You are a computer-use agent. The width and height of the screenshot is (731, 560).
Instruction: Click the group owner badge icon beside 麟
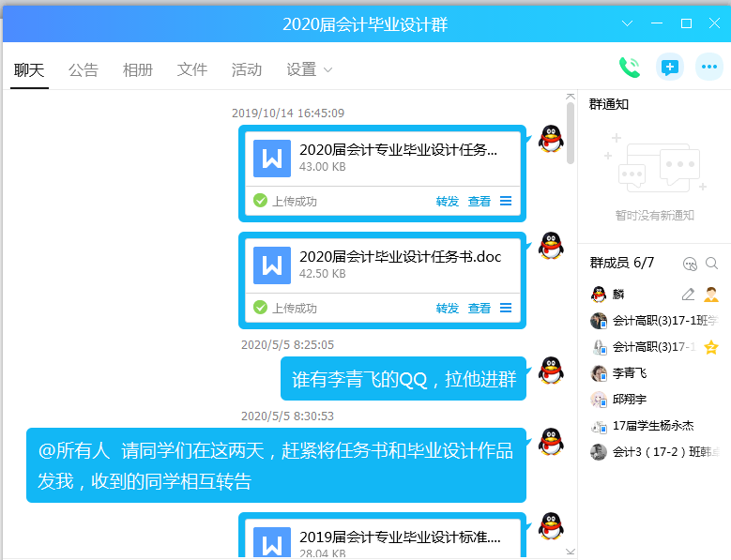[x=711, y=295]
